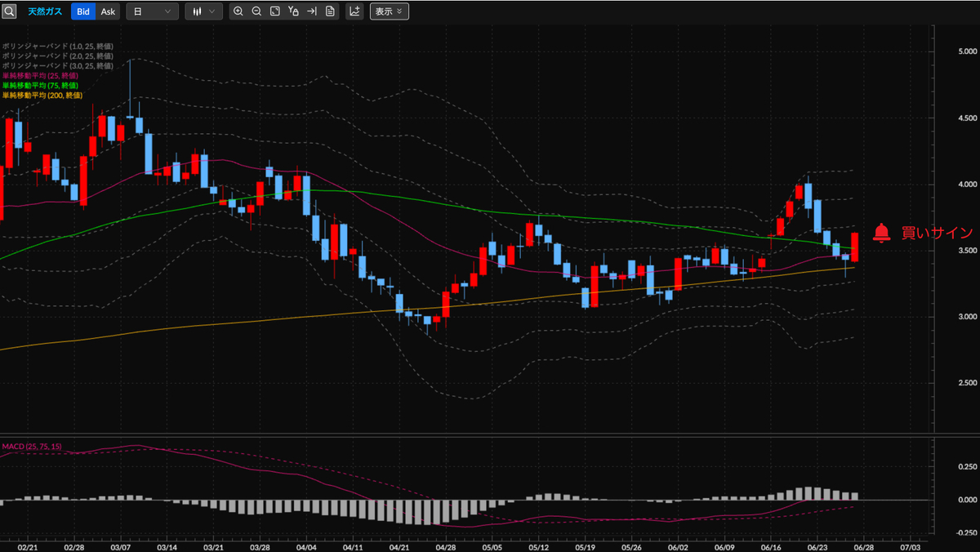The image size is (980, 552).
Task: Open the 日 timeframe dropdown
Action: click(x=153, y=11)
